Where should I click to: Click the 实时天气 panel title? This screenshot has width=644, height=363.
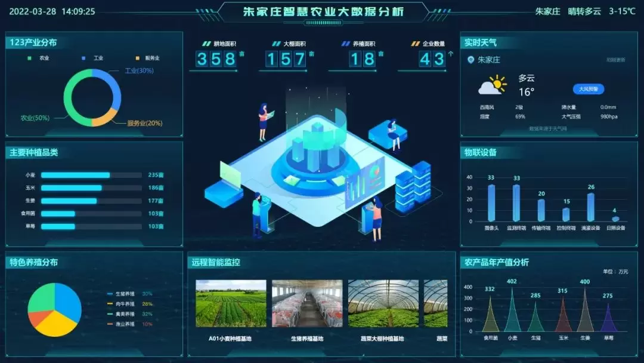click(x=481, y=42)
